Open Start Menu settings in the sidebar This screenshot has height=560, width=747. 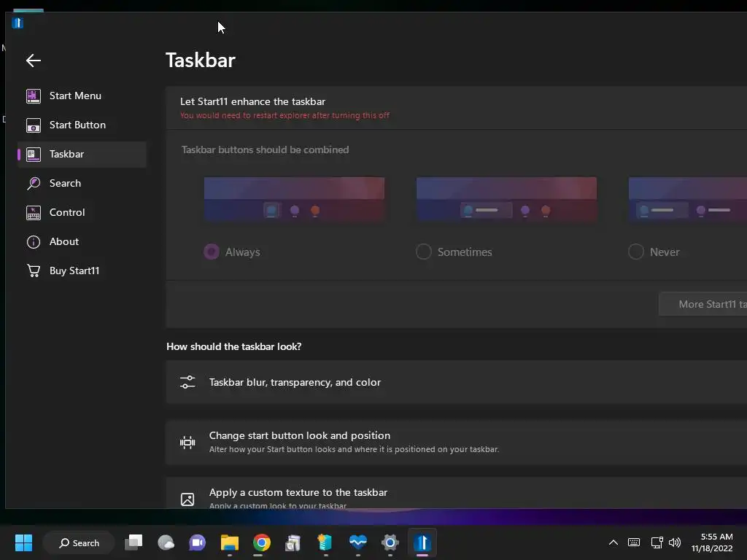[x=82, y=96]
